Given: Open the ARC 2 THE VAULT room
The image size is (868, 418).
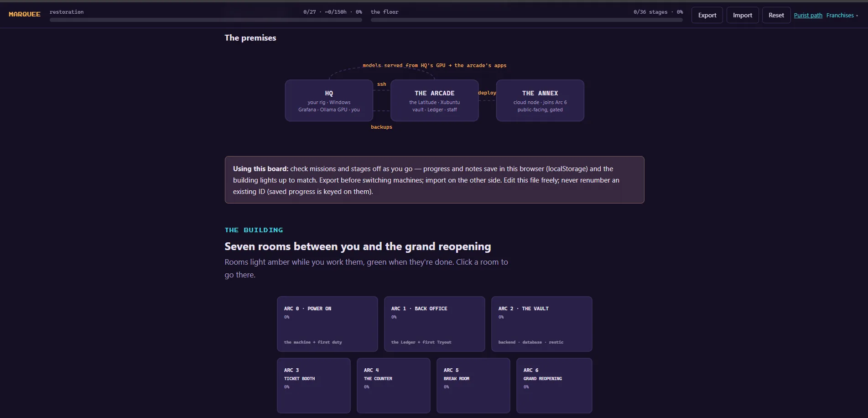Looking at the screenshot, I should click(x=542, y=324).
